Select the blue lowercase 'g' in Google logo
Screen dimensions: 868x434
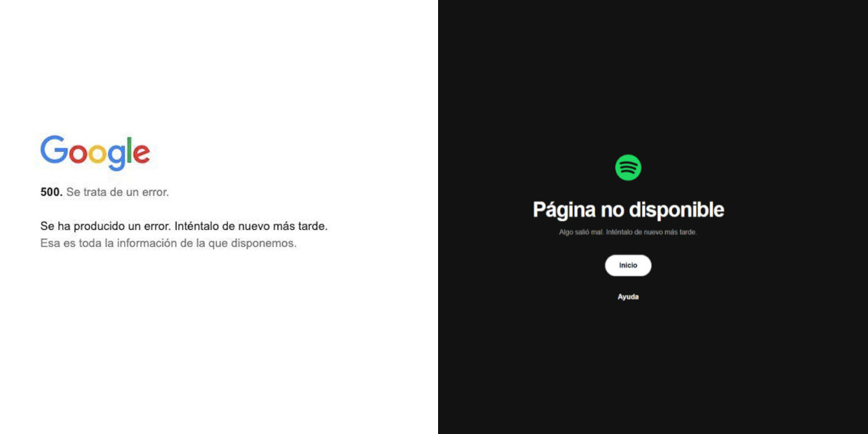(x=117, y=158)
